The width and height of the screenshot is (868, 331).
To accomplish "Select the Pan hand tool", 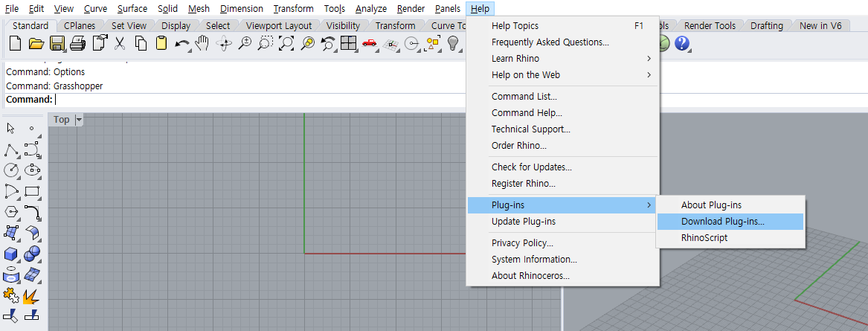I will (x=202, y=43).
